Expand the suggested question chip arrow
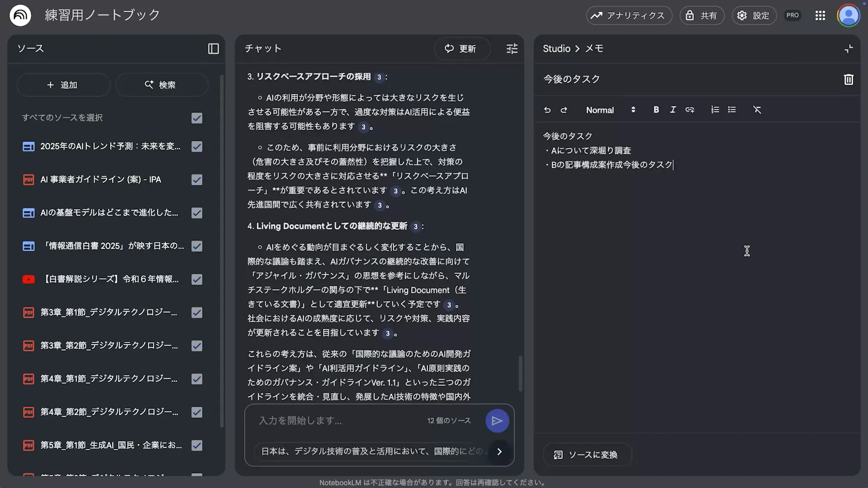The width and height of the screenshot is (868, 488). pos(499,451)
